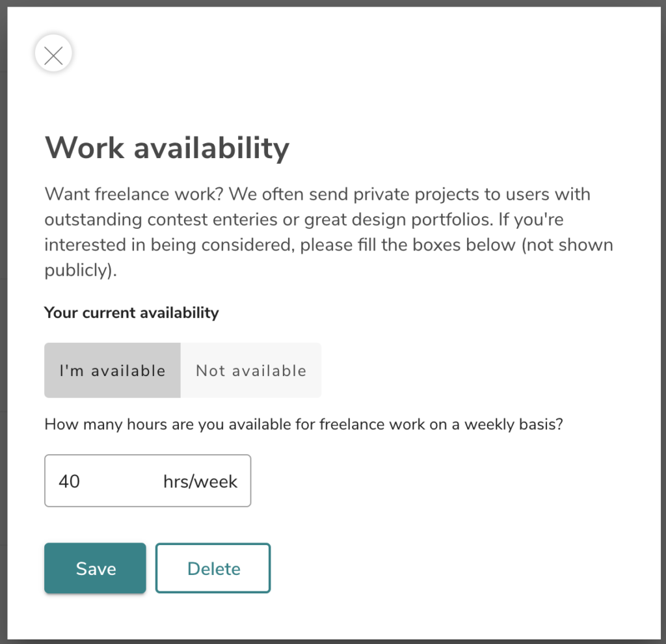This screenshot has width=666, height=644.
Task: Switch availability status to Not available
Action: 250,370
